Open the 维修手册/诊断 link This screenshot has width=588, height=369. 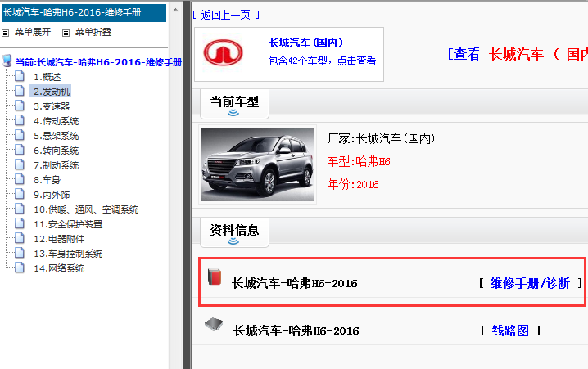530,283
